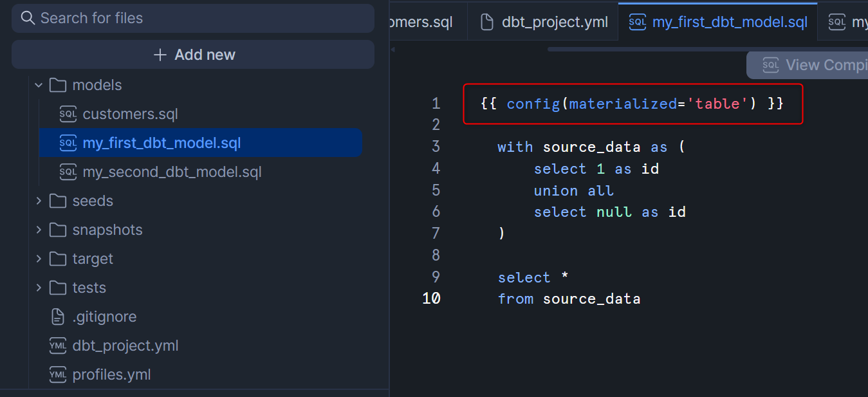The height and width of the screenshot is (397, 868).
Task: Click the snapshots folder icon
Action: tap(58, 230)
